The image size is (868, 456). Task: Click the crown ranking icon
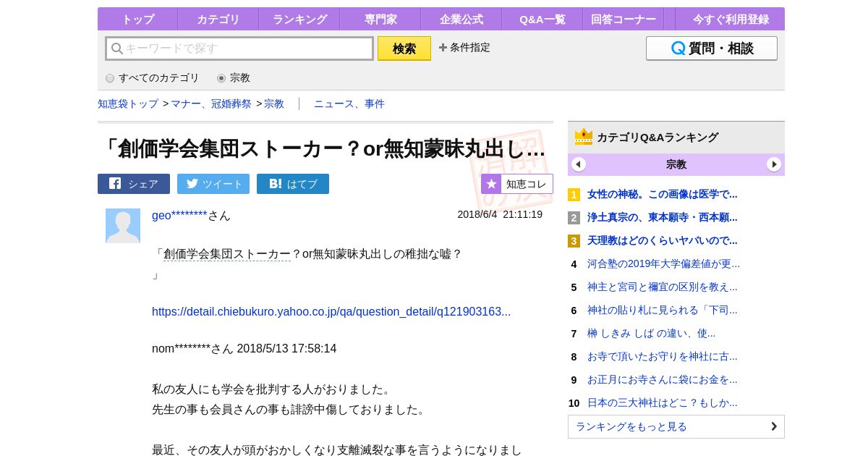pos(584,137)
